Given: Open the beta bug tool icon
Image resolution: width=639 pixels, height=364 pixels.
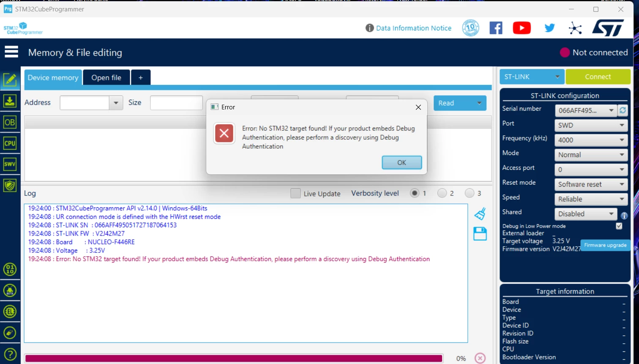Looking at the screenshot, I should (x=10, y=291).
